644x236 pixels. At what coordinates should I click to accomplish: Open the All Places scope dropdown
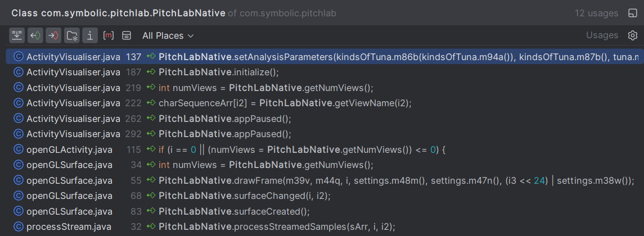coord(168,35)
